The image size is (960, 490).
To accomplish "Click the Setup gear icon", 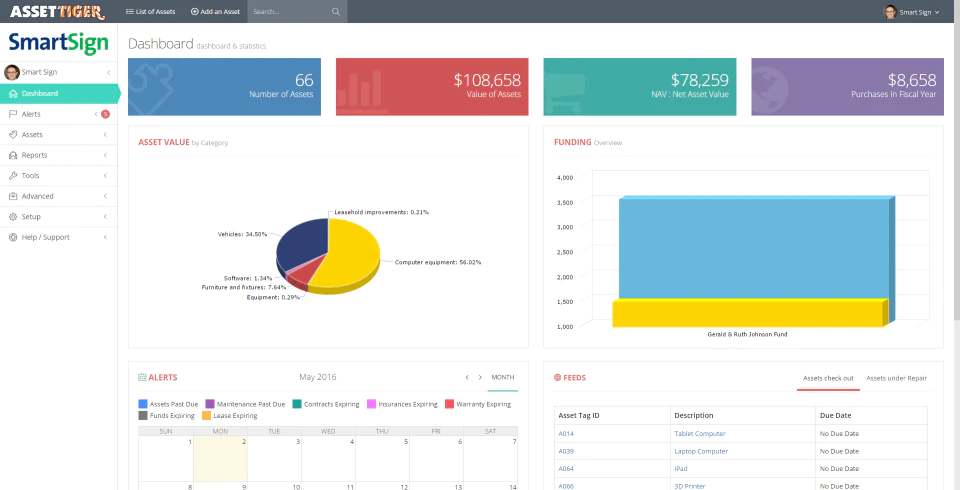I will coord(13,217).
